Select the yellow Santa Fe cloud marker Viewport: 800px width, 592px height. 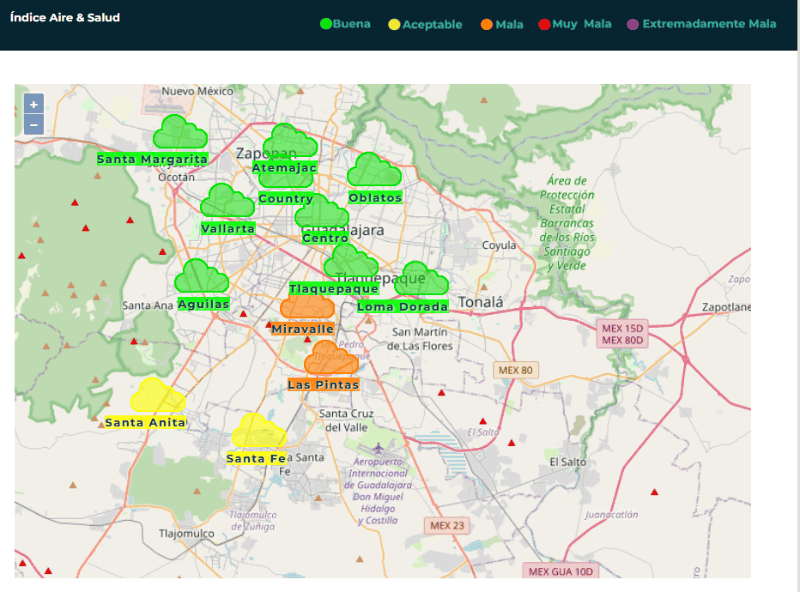coord(259,433)
